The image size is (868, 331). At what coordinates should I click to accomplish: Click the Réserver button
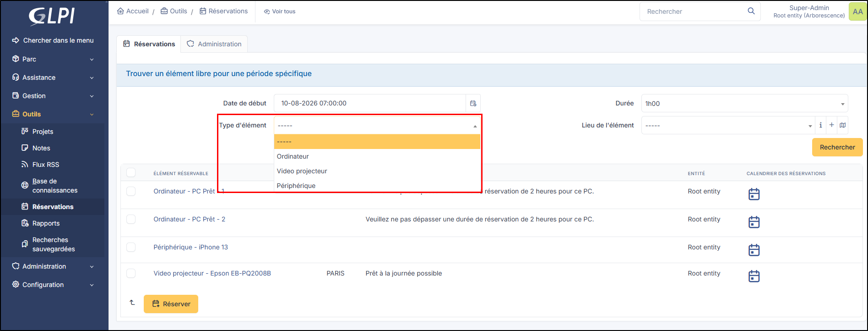click(171, 304)
